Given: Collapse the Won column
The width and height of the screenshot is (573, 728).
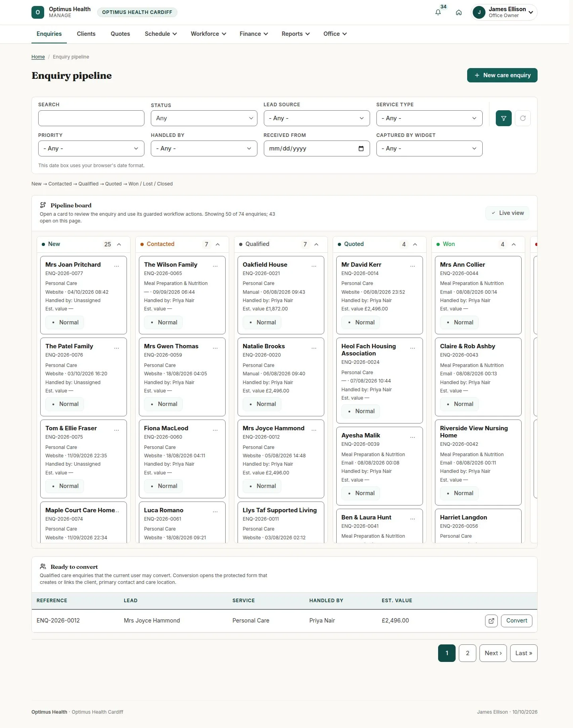Looking at the screenshot, I should coord(514,244).
